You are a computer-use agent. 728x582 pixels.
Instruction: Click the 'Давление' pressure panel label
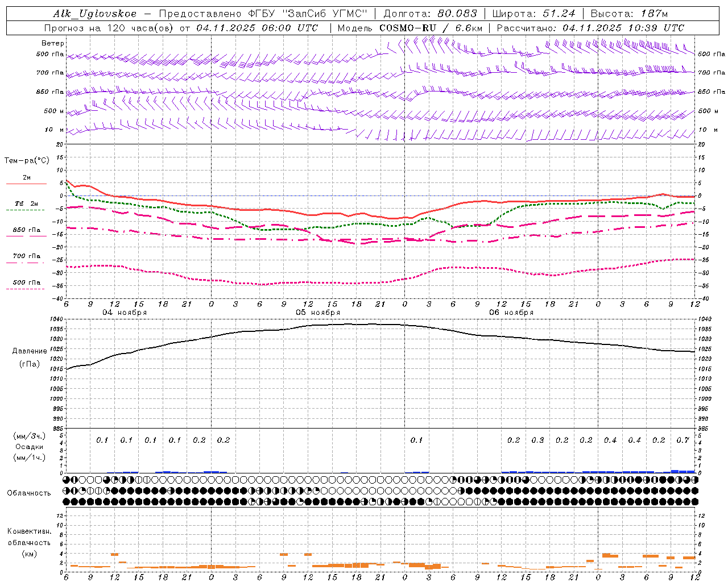point(30,351)
